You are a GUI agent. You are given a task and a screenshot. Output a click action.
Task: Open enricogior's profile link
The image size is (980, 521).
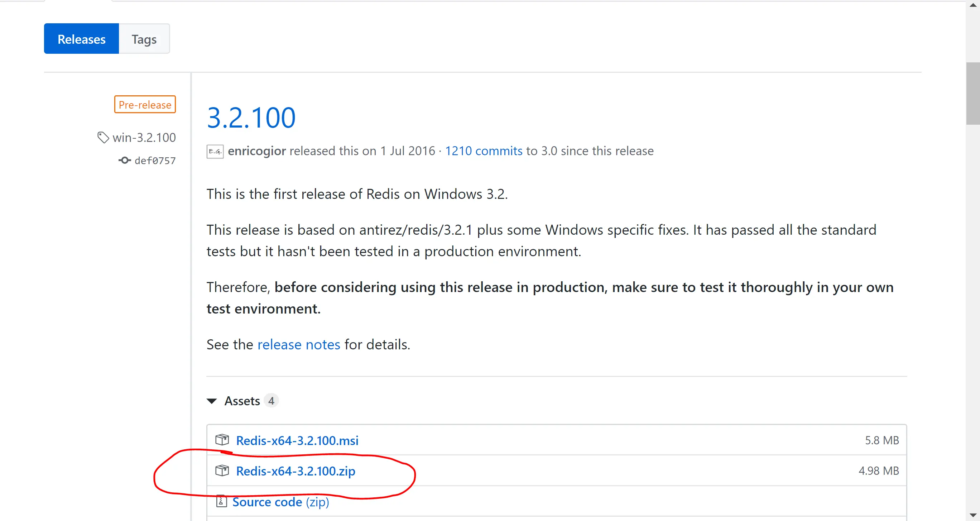[x=257, y=151]
